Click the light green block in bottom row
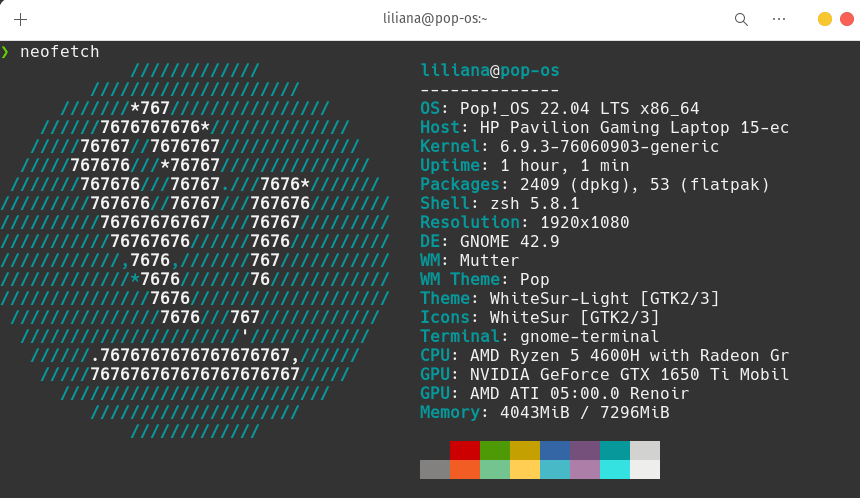This screenshot has height=498, width=860. tap(495, 469)
